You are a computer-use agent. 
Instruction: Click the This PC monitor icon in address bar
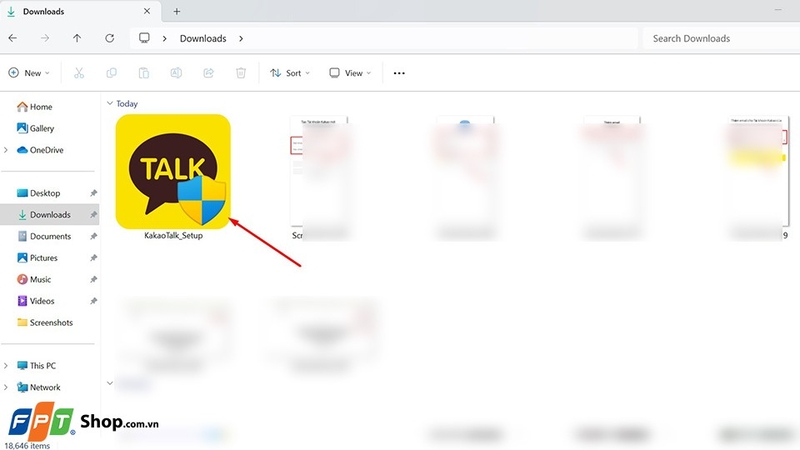(x=144, y=38)
